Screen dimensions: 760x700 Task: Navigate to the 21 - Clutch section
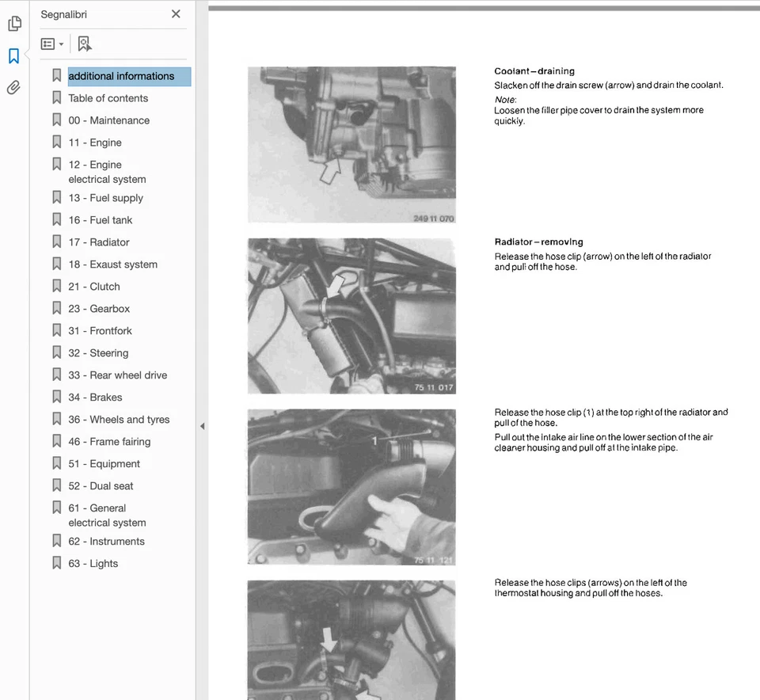pyautogui.click(x=94, y=286)
